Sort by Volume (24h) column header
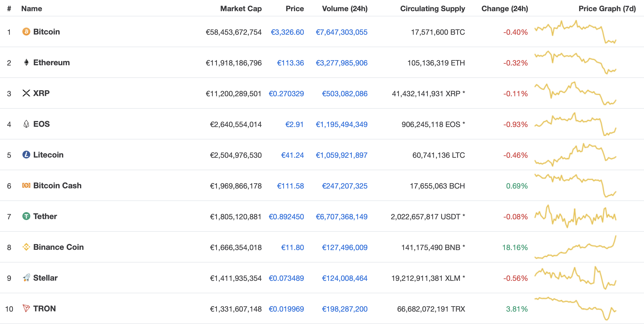Image resolution: width=644 pixels, height=324 pixels. click(x=345, y=9)
